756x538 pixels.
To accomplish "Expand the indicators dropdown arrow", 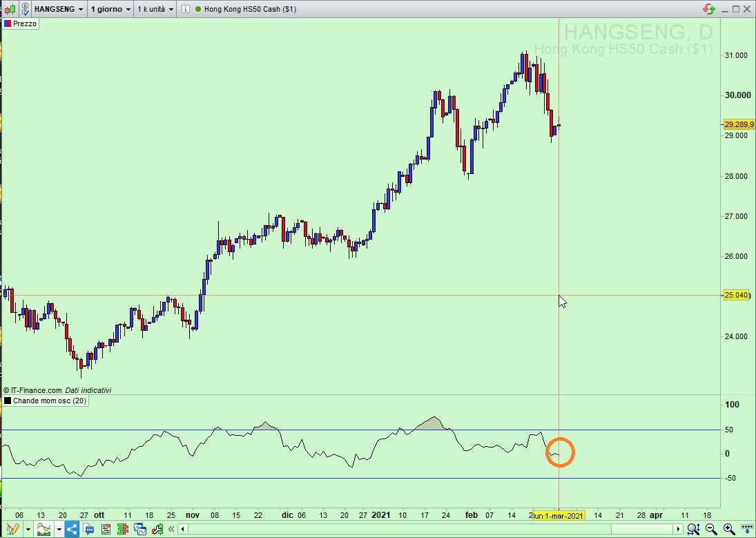I will coord(59,529).
